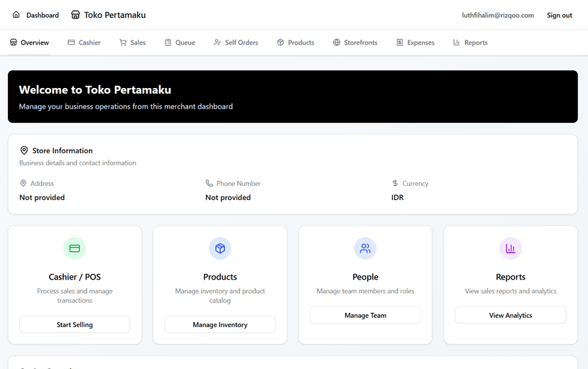Screen dimensions: 588x369
Task: Click the Overview tab store icon
Action: pyautogui.click(x=13, y=42)
